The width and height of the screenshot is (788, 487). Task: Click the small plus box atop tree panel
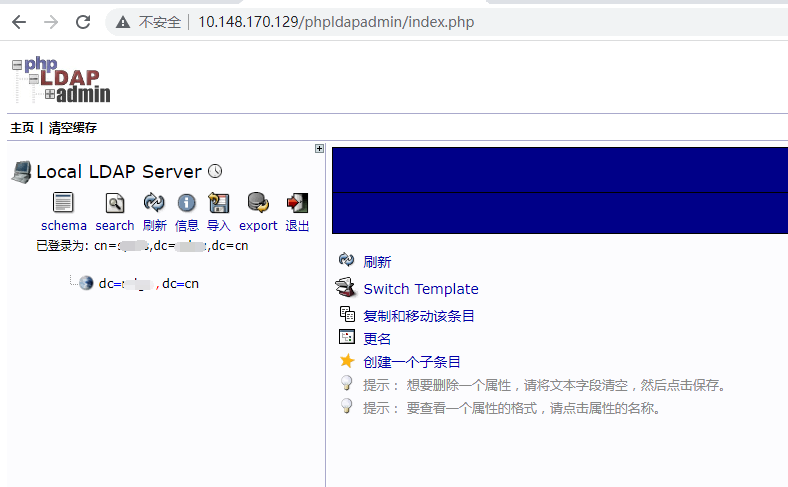click(319, 149)
